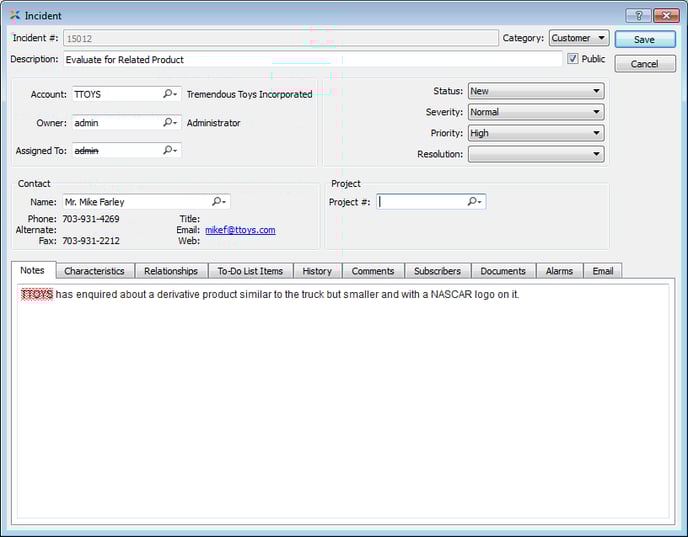The height and width of the screenshot is (537, 688).
Task: Switch to the Characteristics tab
Action: click(x=94, y=271)
